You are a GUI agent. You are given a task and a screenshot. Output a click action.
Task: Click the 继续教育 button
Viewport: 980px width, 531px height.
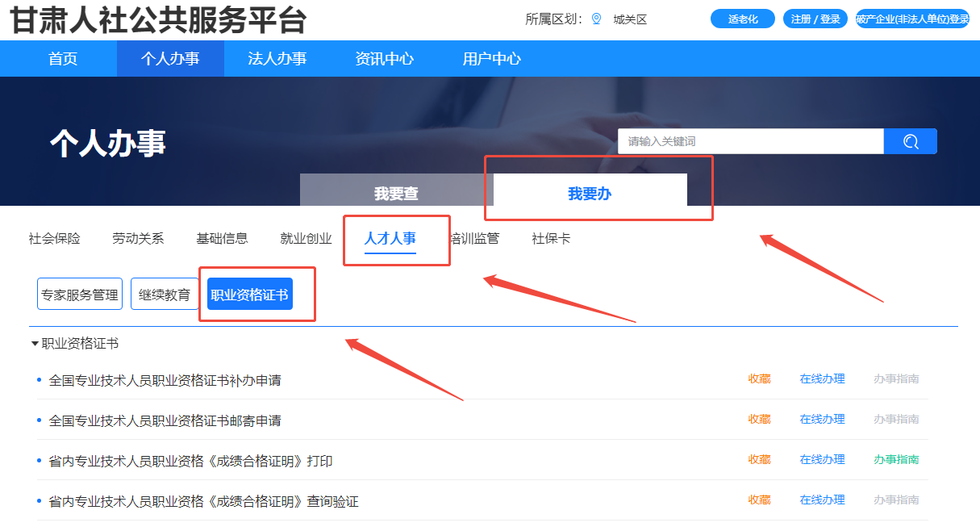click(x=165, y=295)
